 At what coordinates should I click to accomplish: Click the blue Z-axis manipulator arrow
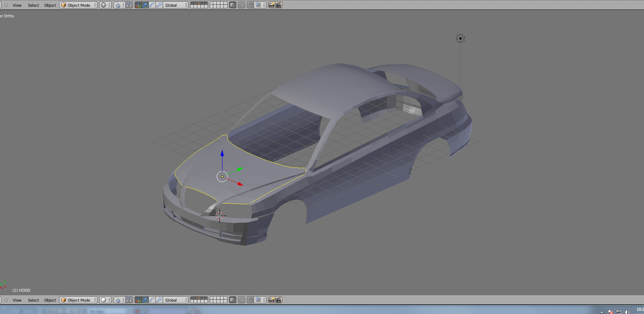222,154
